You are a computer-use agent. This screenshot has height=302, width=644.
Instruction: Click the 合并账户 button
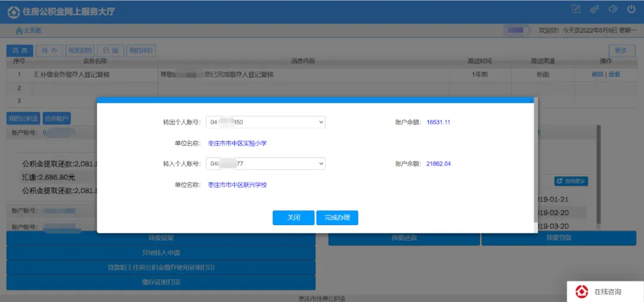(x=57, y=118)
